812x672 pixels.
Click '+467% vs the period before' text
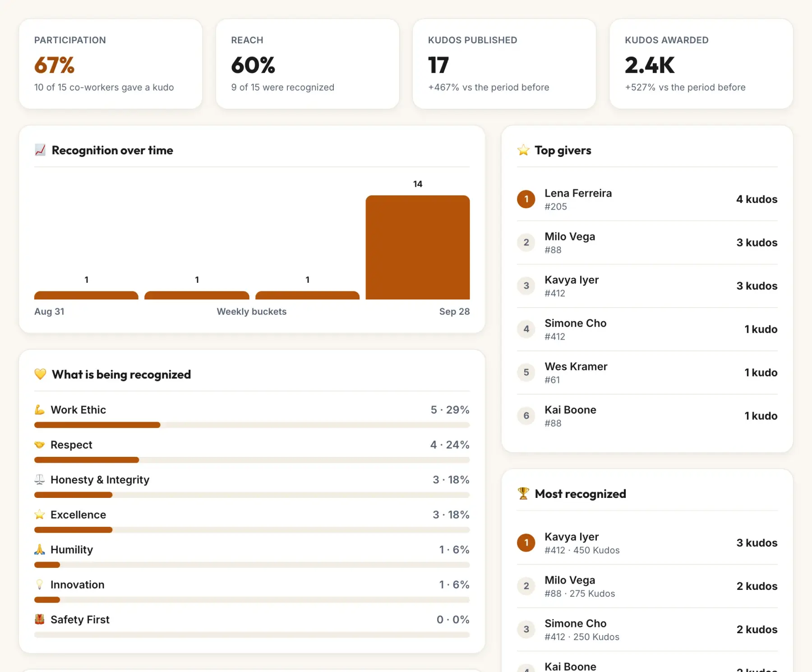tap(489, 87)
